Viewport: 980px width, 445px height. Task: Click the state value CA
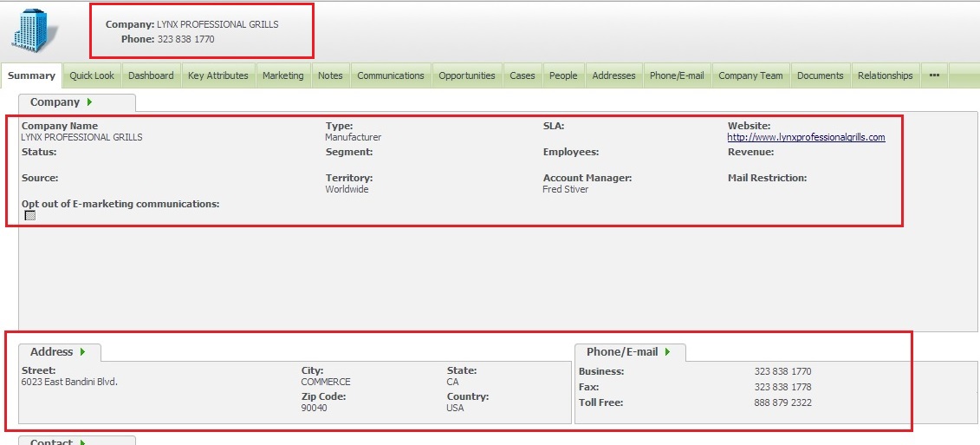[x=452, y=382]
